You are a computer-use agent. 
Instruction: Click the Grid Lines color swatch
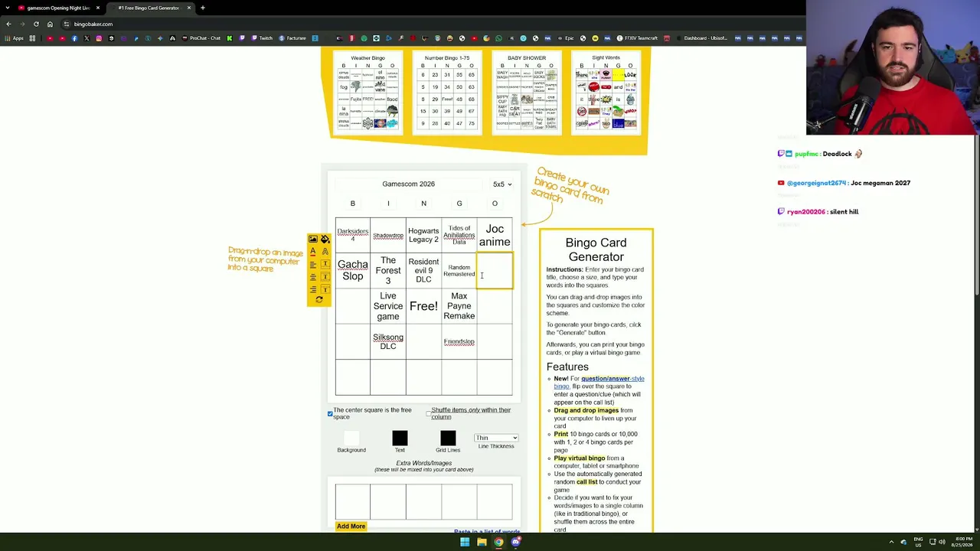[x=448, y=438]
